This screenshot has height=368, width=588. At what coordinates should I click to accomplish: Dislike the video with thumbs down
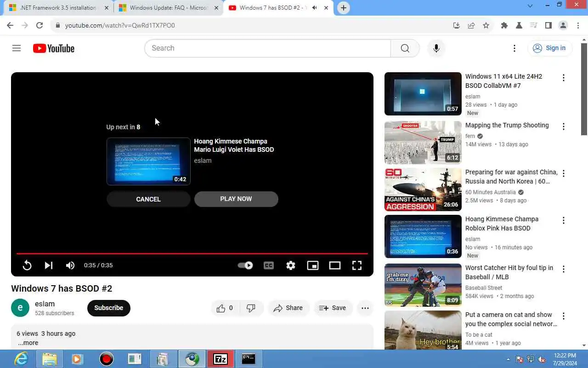pos(251,308)
